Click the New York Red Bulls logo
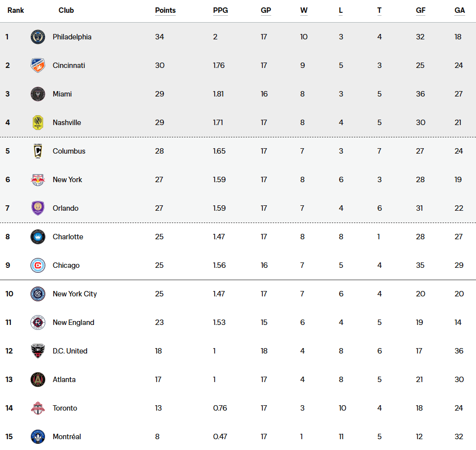Screen dimensions: 476x450 38,180
